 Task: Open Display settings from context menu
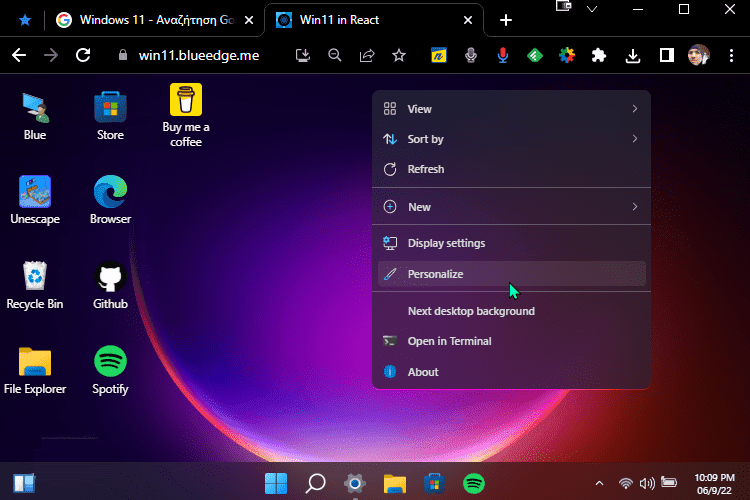coord(511,243)
